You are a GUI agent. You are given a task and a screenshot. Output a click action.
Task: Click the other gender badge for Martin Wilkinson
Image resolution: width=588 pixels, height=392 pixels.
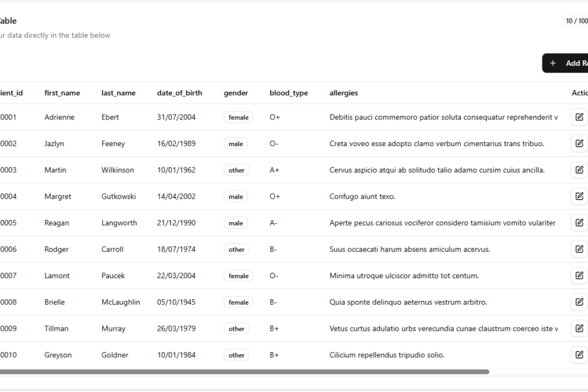[236, 169]
